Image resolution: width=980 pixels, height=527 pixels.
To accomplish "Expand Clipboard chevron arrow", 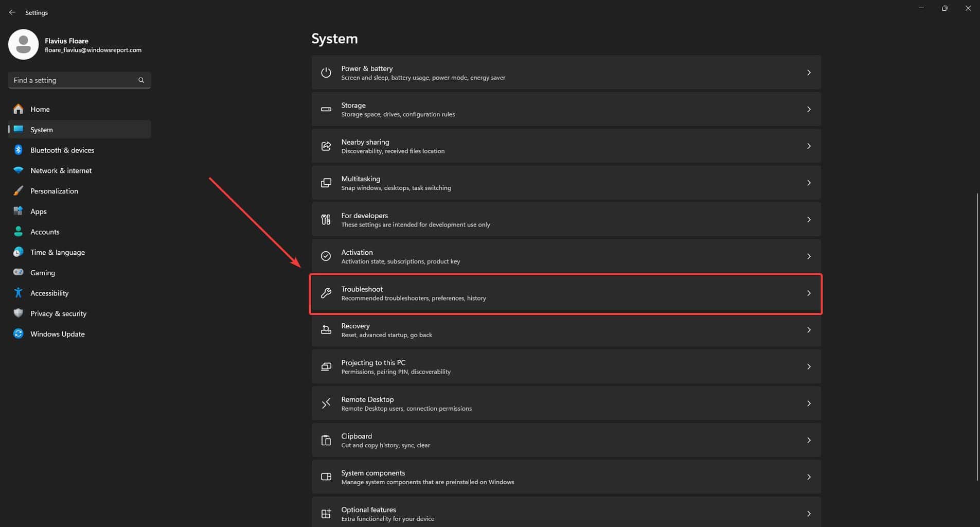I will click(x=809, y=441).
